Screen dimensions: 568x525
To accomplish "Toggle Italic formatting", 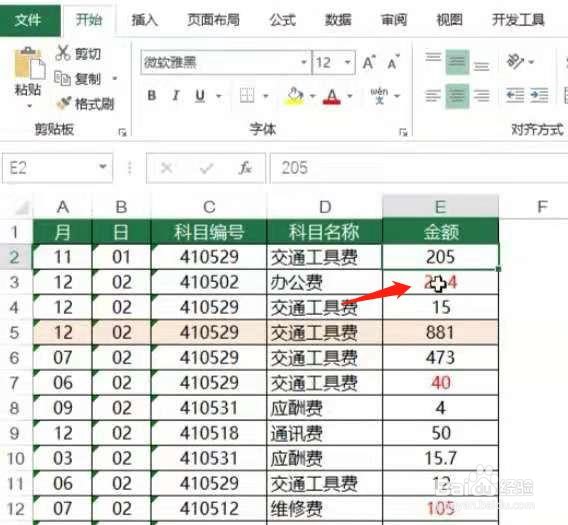I will coord(176,96).
